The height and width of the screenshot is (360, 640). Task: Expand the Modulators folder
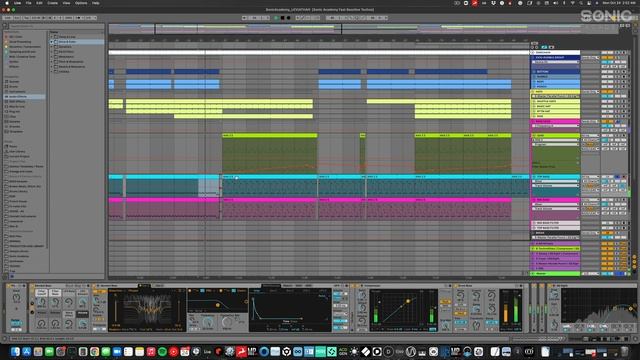(x=52, y=57)
